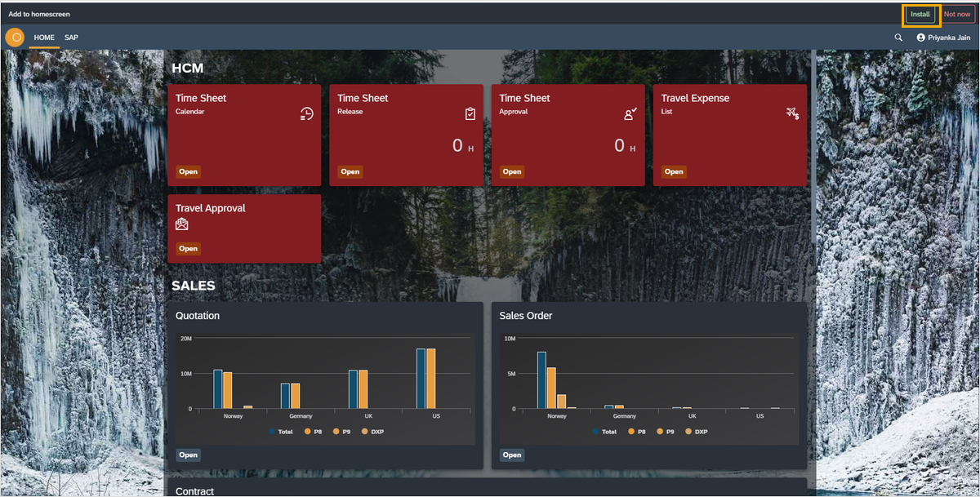Open search with the magnifier icon
The image size is (980, 497).
898,38
